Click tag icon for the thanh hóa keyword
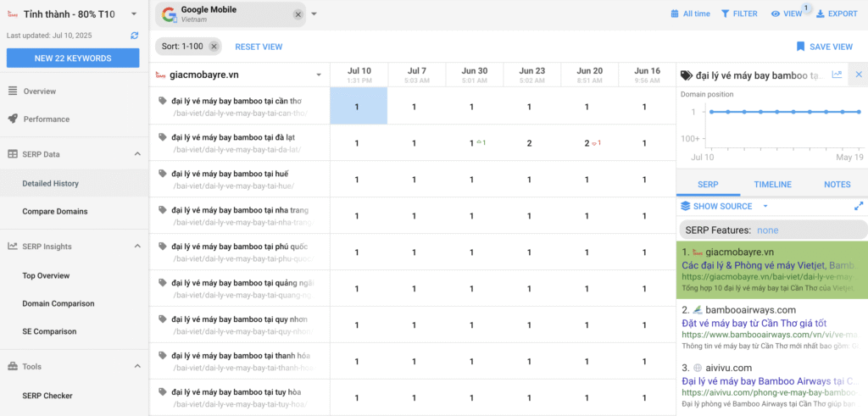Image resolution: width=868 pixels, height=416 pixels. (162, 355)
